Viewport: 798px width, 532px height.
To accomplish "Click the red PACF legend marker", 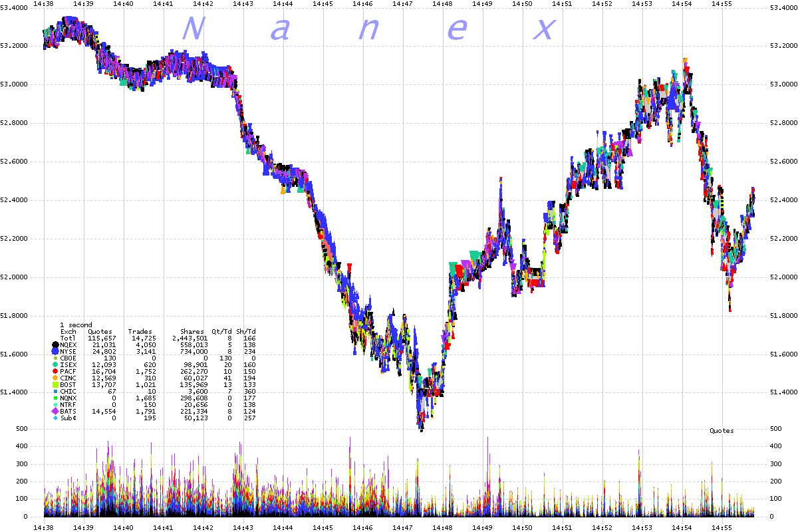I will tap(55, 371).
